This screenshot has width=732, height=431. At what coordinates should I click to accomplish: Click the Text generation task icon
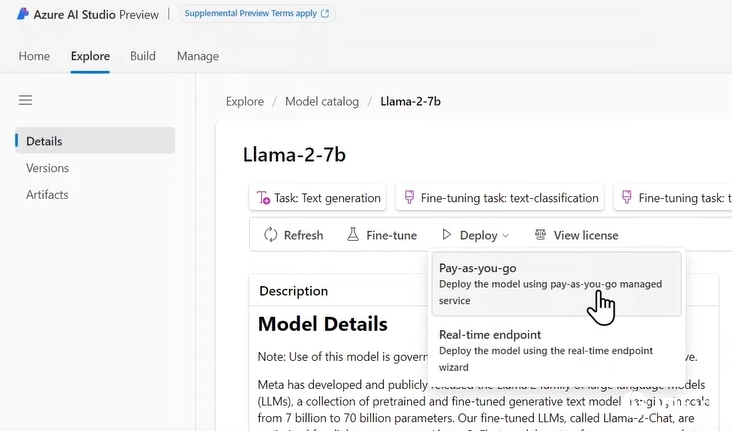263,198
